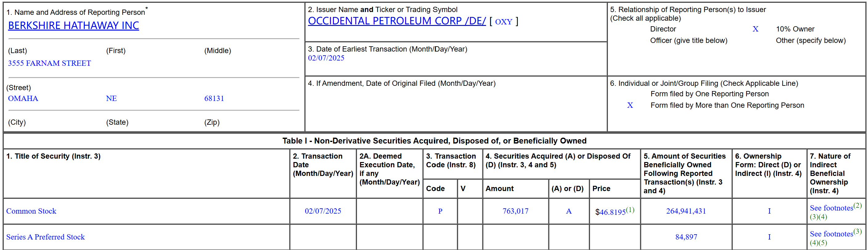
Task: Click the beneficially owned amount 264,941,431
Action: (686, 211)
